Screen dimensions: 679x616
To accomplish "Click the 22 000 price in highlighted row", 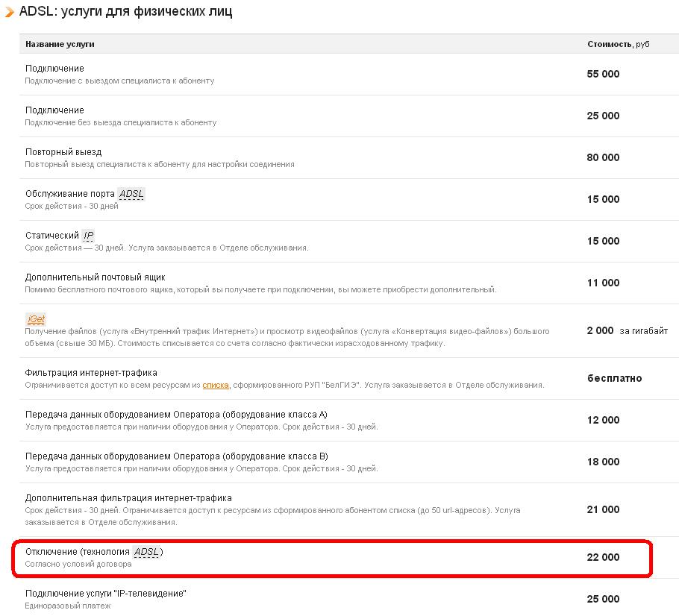I will click(603, 557).
